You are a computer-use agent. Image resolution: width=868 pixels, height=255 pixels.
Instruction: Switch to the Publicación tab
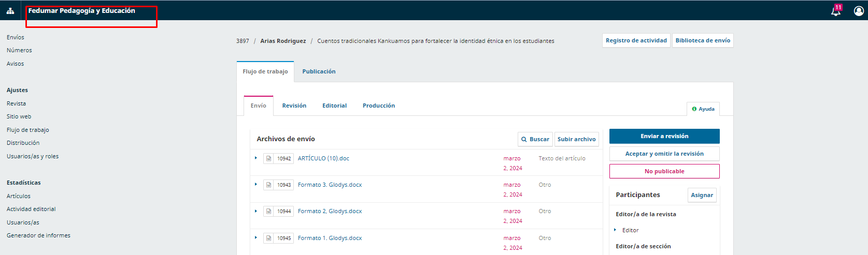tap(319, 72)
